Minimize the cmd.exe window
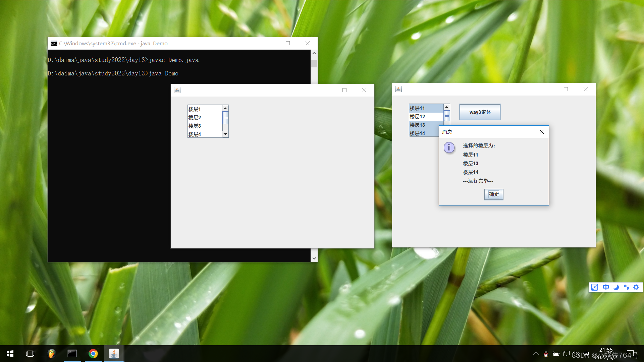The image size is (644, 362). (268, 43)
